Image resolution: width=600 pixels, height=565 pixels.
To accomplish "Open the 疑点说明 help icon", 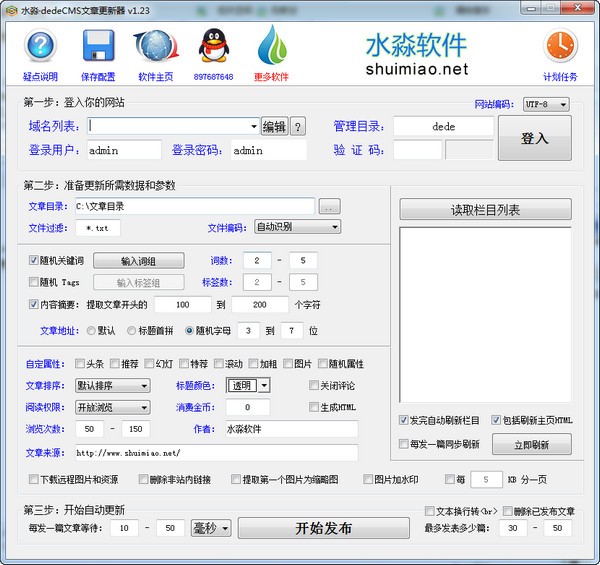I will (41, 46).
